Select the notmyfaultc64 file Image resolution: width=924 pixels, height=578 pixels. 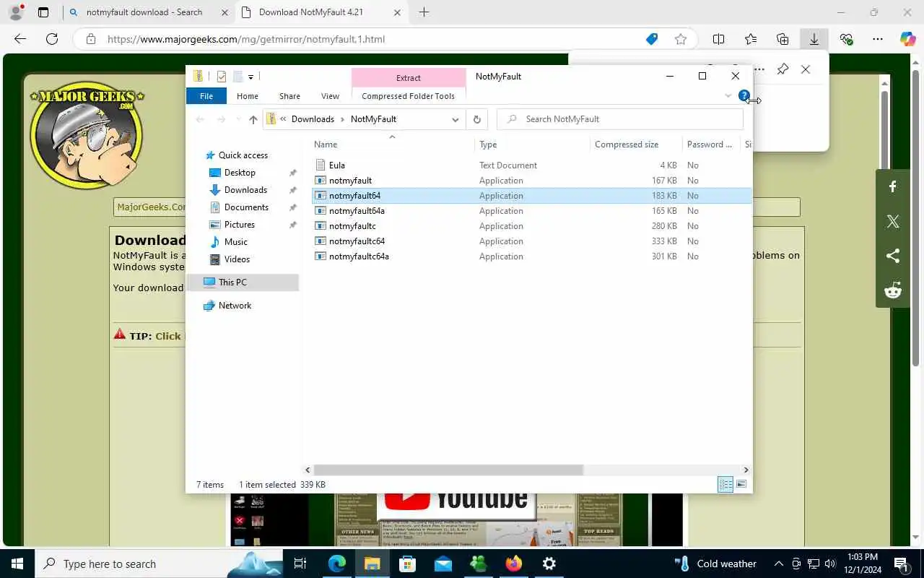click(x=357, y=241)
